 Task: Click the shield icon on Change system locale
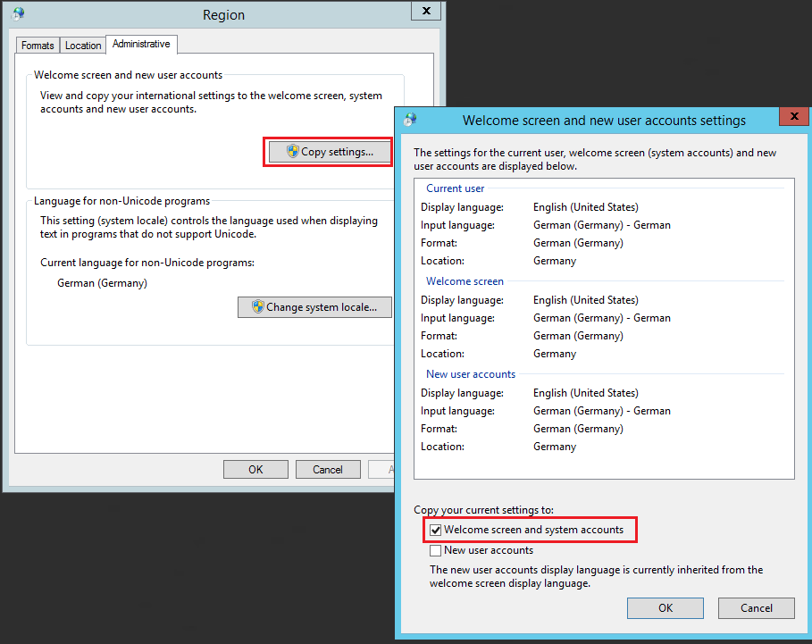258,307
